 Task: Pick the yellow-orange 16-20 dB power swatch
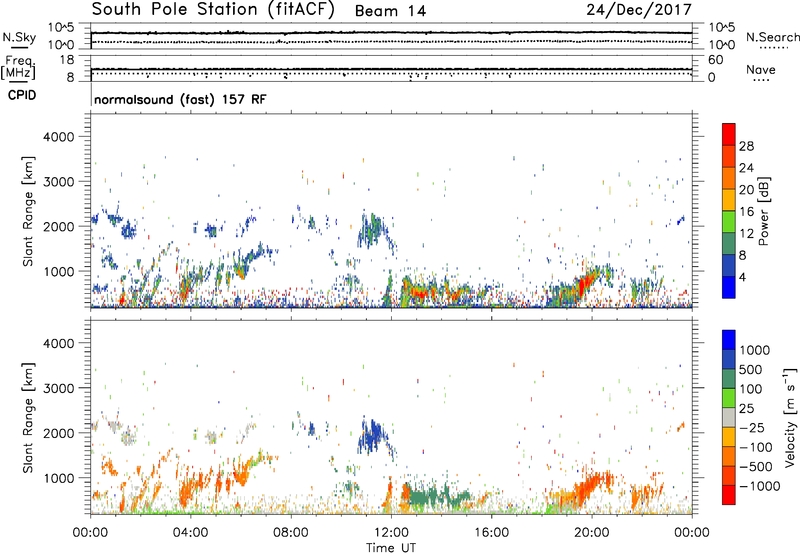tap(729, 199)
